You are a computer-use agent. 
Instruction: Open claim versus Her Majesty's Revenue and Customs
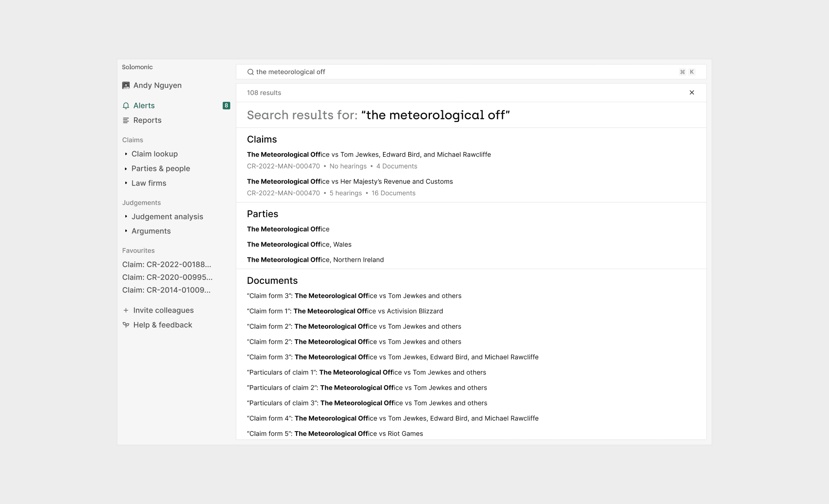click(x=349, y=182)
